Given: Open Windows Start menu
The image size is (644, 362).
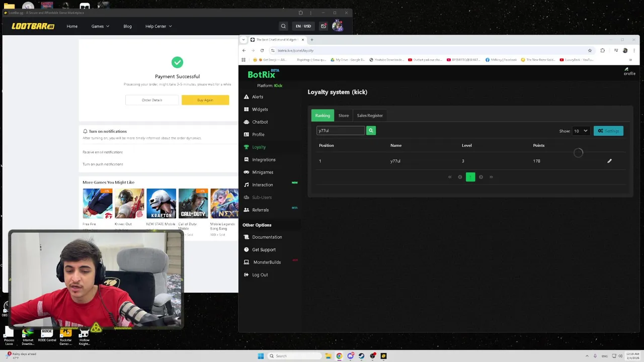Looking at the screenshot, I should pos(261,356).
